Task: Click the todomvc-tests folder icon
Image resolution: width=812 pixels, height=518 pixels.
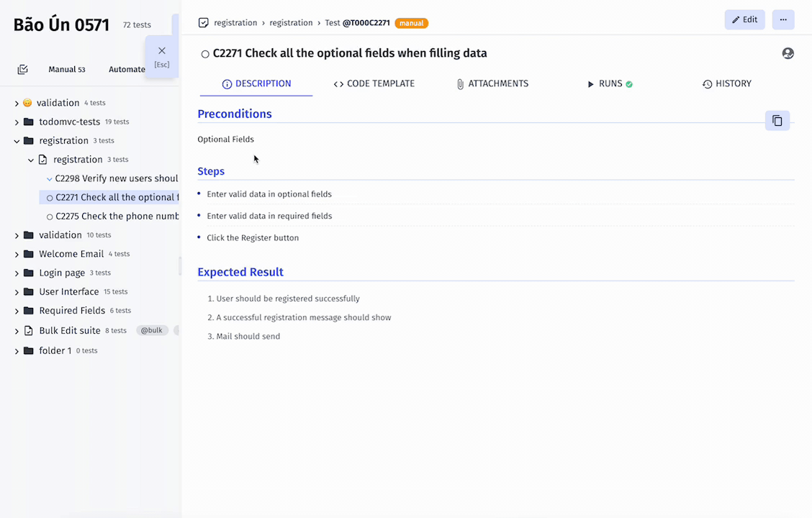Action: pos(29,122)
